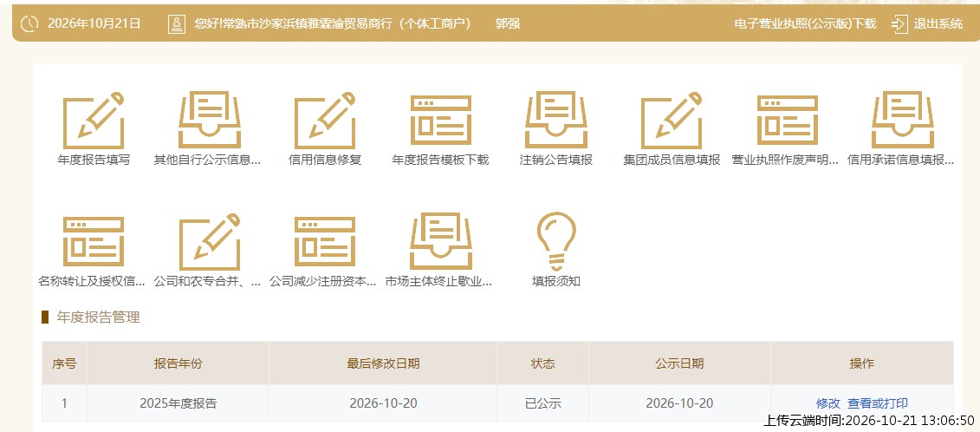
Task: Click the 序号 column header
Action: tap(64, 363)
